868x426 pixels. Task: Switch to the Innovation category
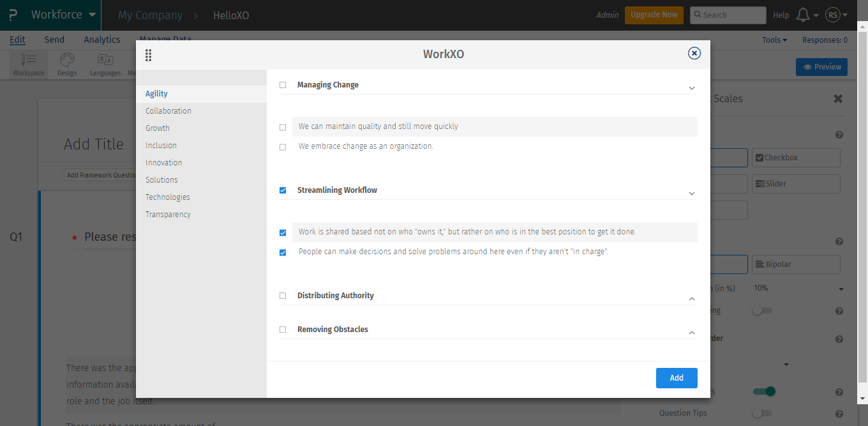163,163
